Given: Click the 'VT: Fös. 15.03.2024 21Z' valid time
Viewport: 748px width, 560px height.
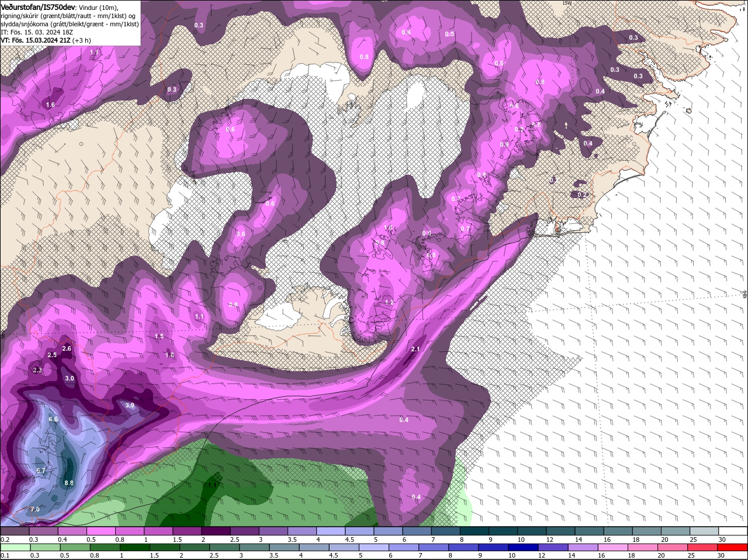Looking at the screenshot, I should point(35,40).
